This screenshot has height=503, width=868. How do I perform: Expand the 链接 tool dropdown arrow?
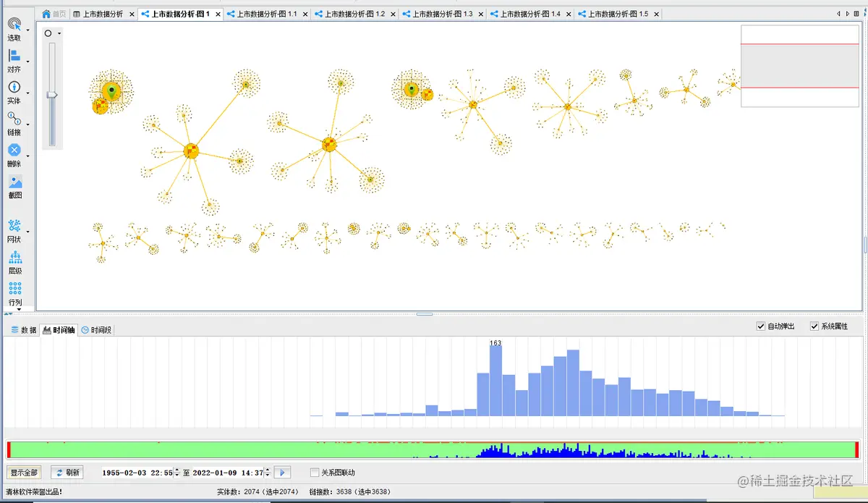pos(28,125)
